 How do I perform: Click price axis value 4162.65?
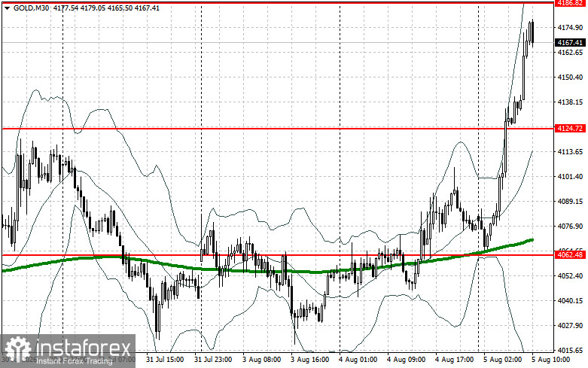tap(571, 53)
